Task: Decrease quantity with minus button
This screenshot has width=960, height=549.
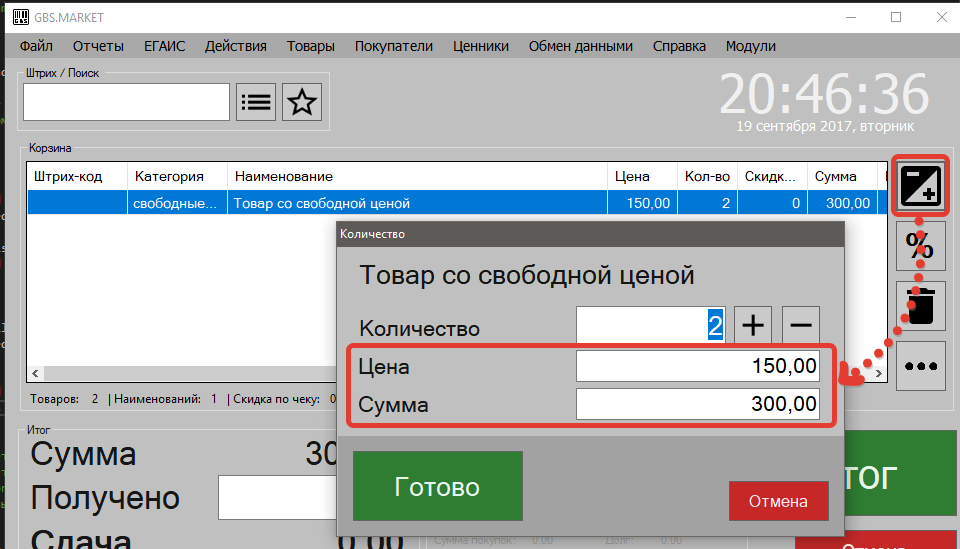Action: [800, 325]
